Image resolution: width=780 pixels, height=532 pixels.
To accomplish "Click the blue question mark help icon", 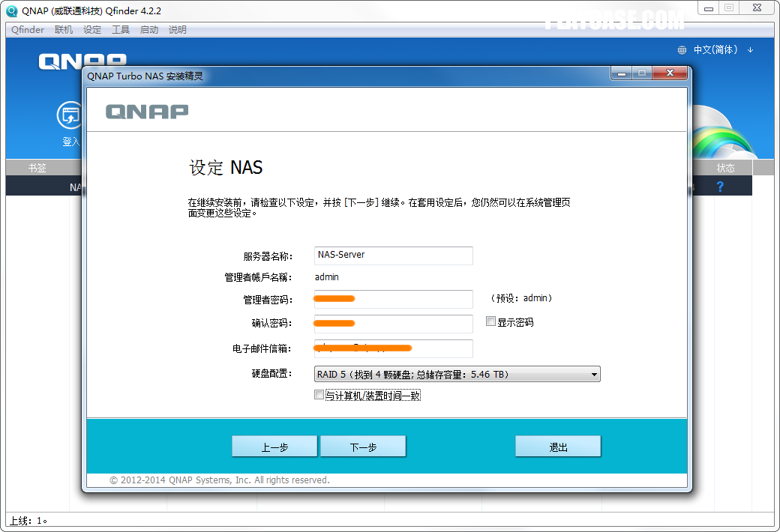I will click(720, 187).
